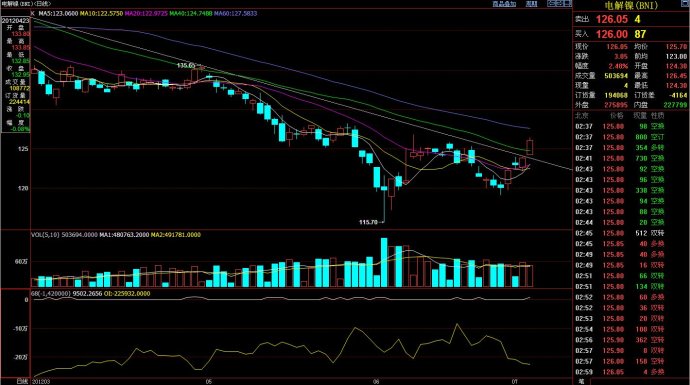The width and height of the screenshot is (690, 385).
Task: Select the 日线 tab below the chart
Action: pos(23,381)
